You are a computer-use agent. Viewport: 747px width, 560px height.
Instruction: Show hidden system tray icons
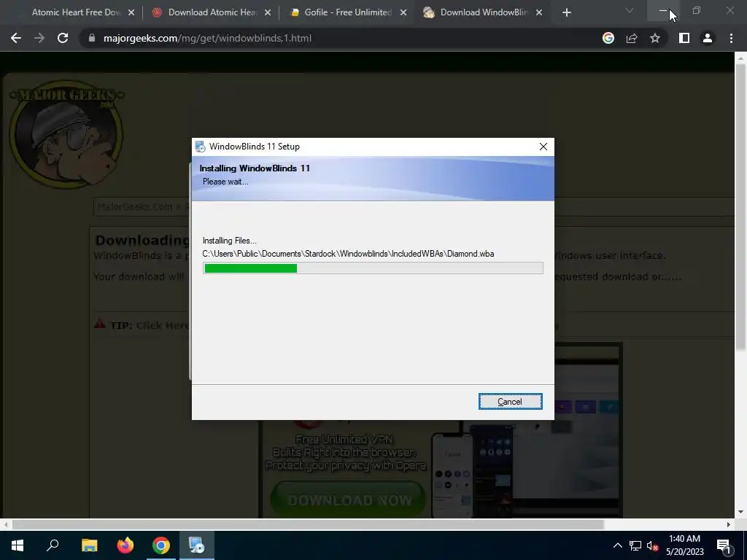point(617,545)
